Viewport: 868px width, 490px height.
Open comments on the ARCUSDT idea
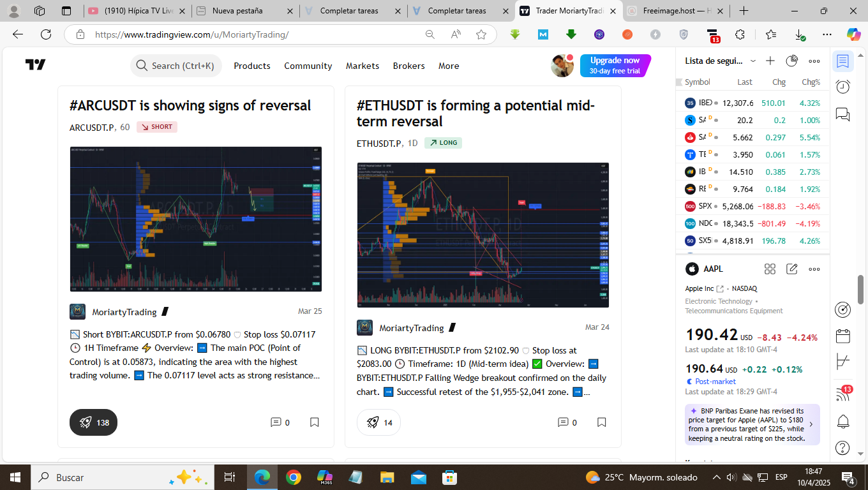tap(280, 422)
